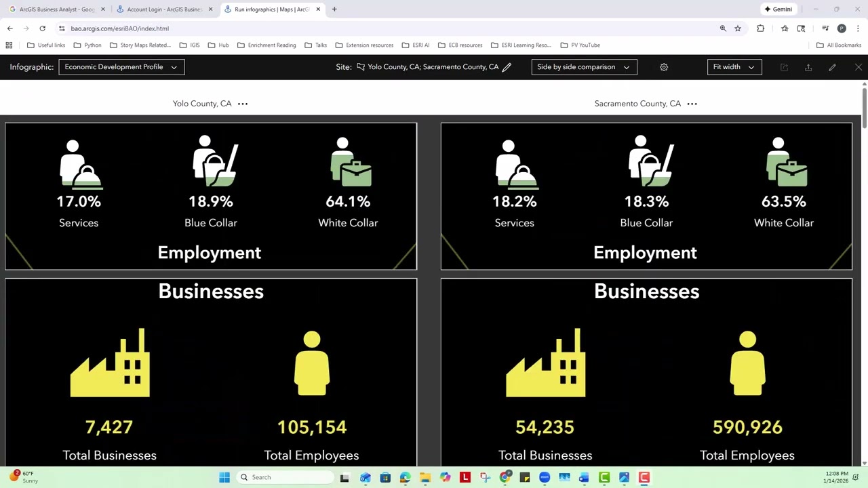
Task: Click the dimmed share infographic icon
Action: pyautogui.click(x=784, y=67)
